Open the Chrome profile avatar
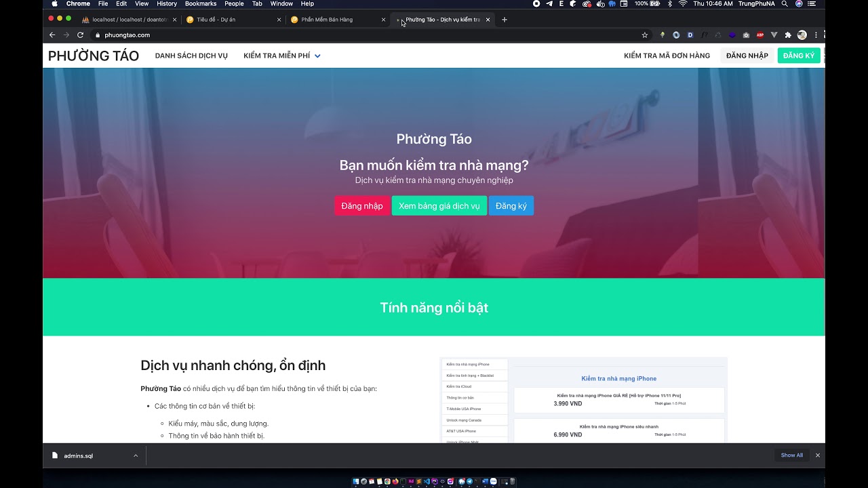This screenshot has height=488, width=868. [x=802, y=35]
